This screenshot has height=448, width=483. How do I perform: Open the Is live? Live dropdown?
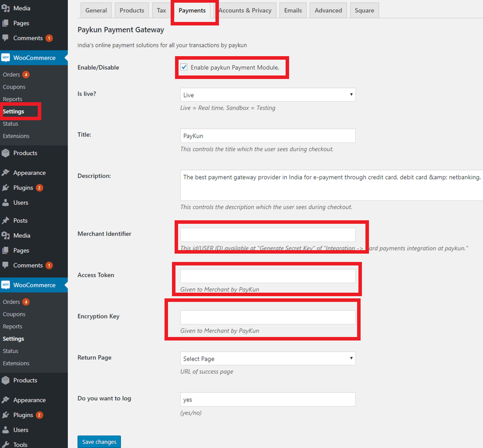click(268, 95)
